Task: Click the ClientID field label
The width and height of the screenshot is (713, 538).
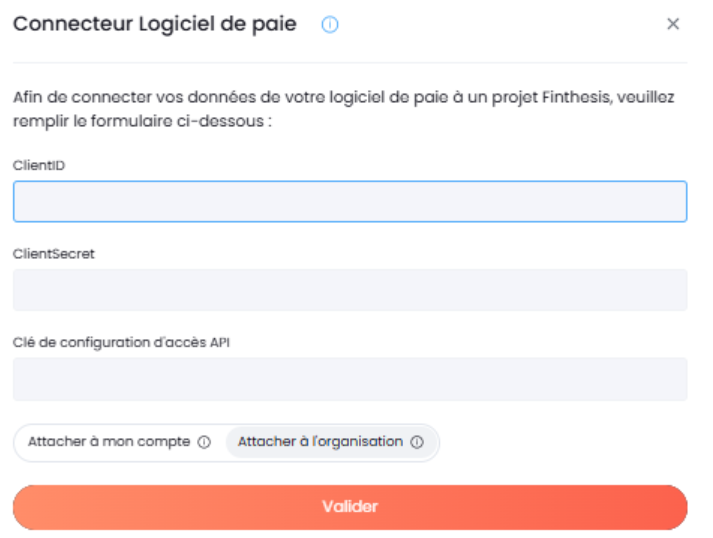Action: 39,166
